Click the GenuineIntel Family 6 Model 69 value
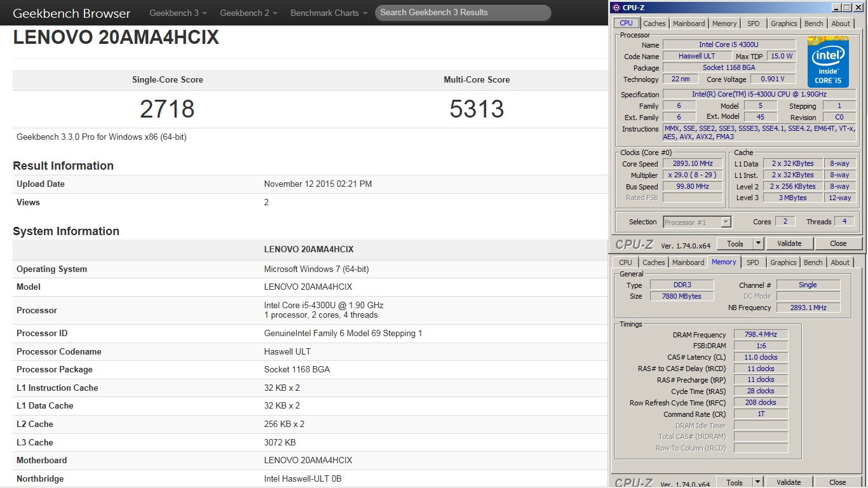Image resolution: width=868 pixels, height=488 pixels. tap(343, 334)
